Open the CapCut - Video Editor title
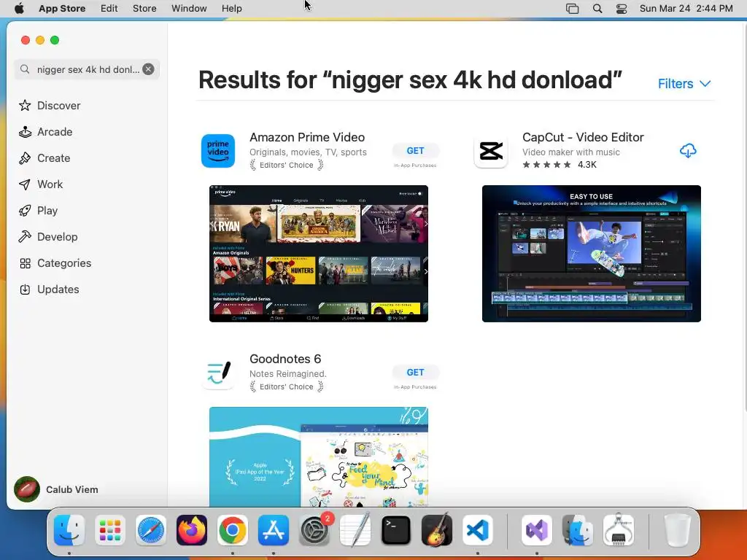747x560 pixels. click(x=583, y=137)
